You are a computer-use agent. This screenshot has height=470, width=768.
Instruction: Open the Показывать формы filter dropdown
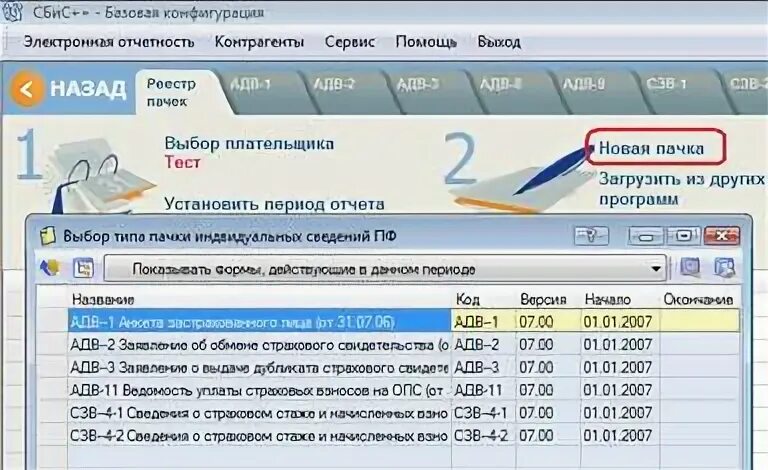[x=385, y=269]
